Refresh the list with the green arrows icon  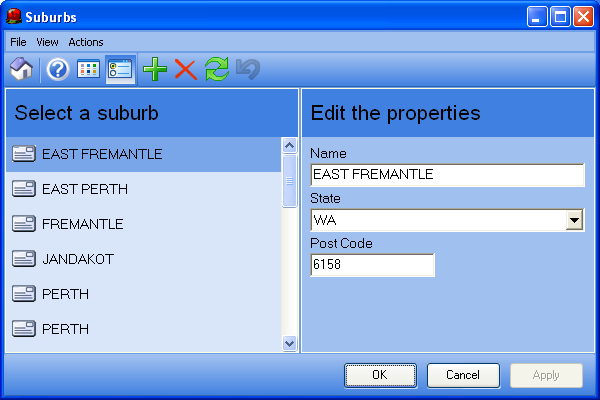coord(217,69)
